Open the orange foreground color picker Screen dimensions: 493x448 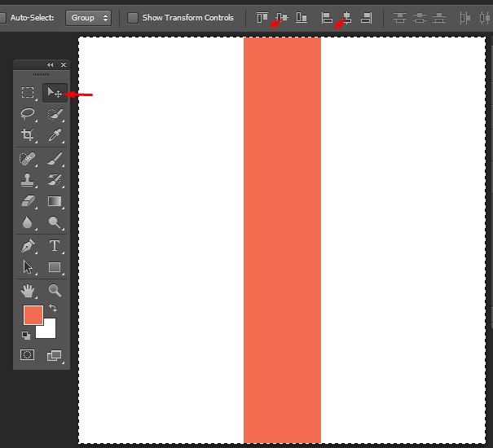point(33,314)
